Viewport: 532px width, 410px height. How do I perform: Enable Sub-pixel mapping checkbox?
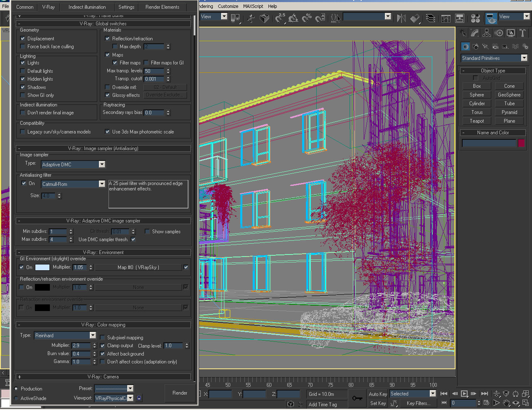(103, 338)
